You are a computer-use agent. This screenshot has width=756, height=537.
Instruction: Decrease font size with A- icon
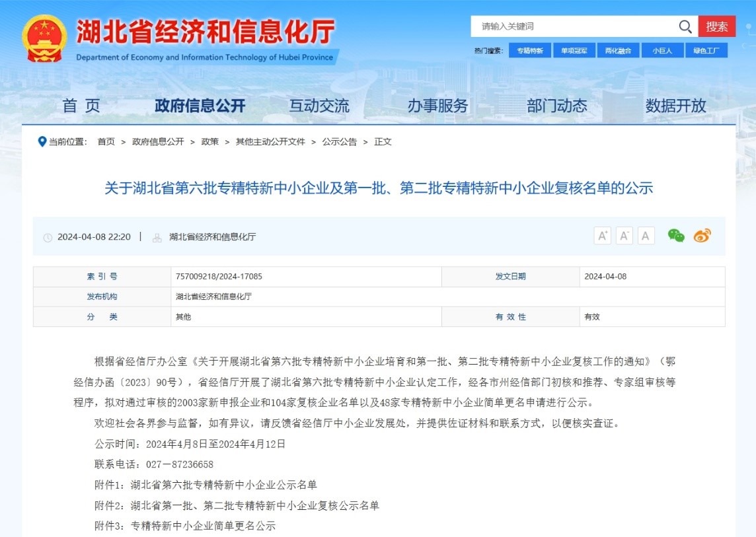624,236
